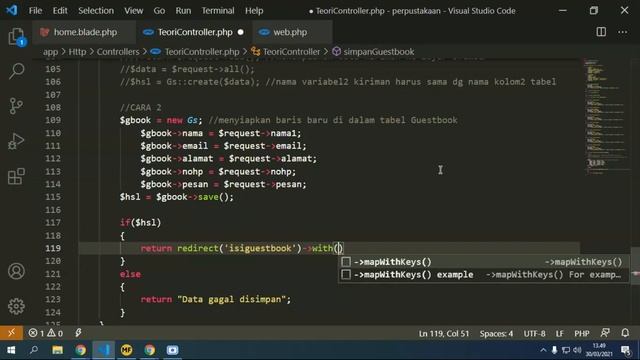The height and width of the screenshot is (360, 640).
Task: Open the Windows action center
Action: [x=625, y=350]
